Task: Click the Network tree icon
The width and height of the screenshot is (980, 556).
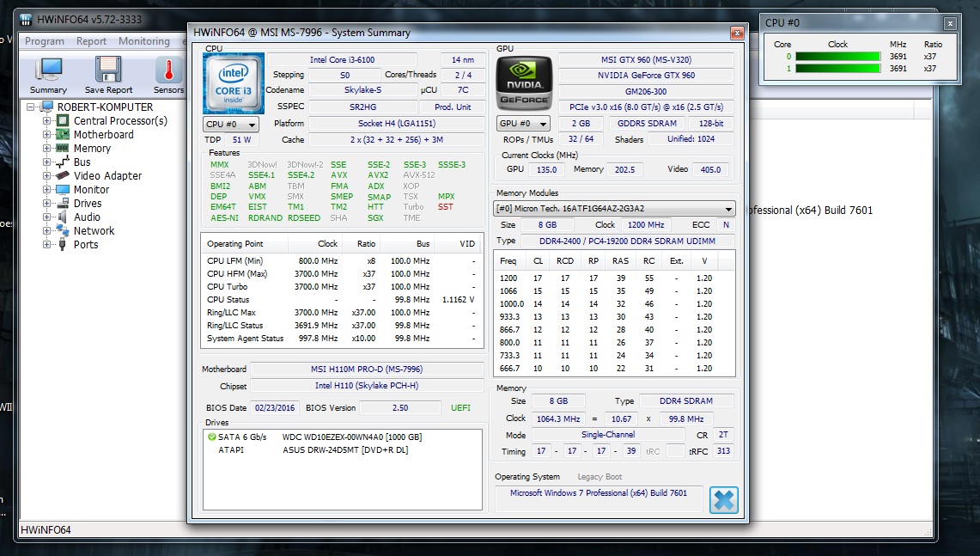Action: point(63,231)
